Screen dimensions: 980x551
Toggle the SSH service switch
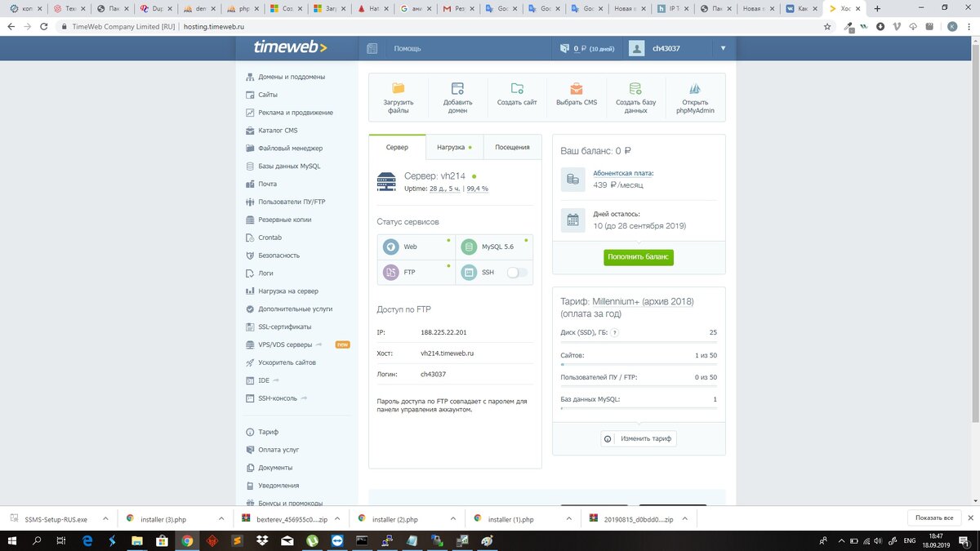[x=517, y=273]
